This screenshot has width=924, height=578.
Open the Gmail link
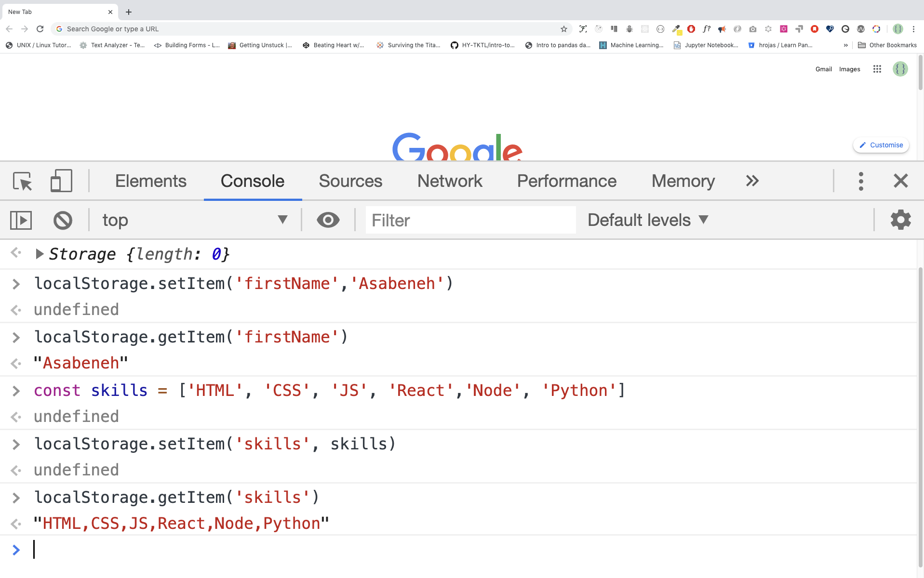[823, 69]
